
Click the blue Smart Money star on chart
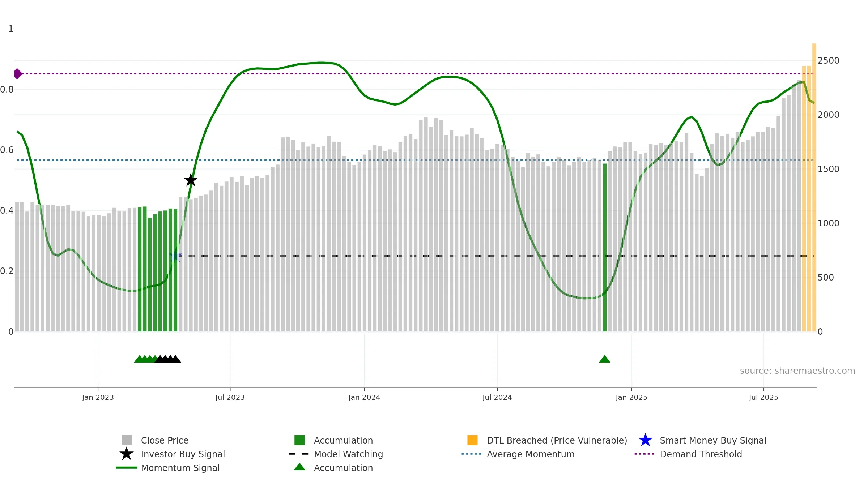point(175,256)
